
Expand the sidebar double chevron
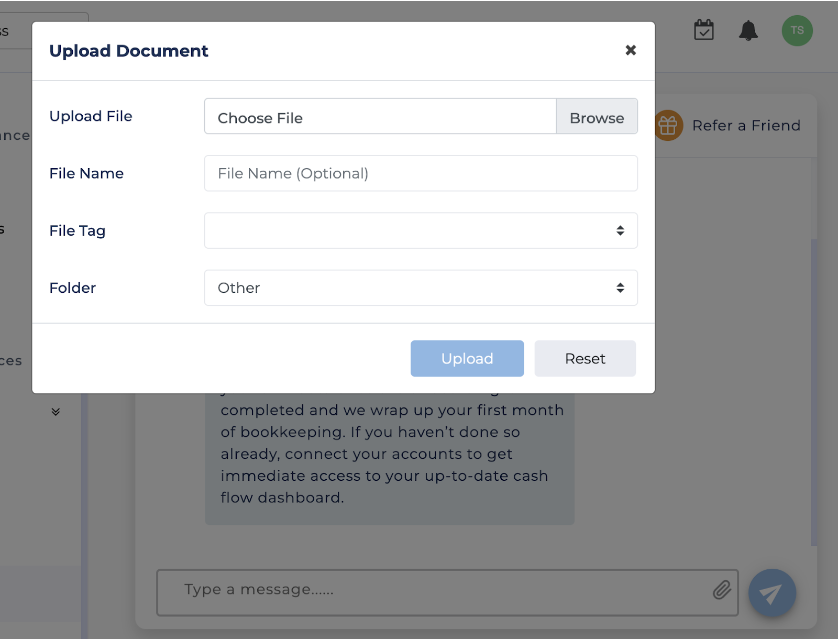click(x=56, y=411)
